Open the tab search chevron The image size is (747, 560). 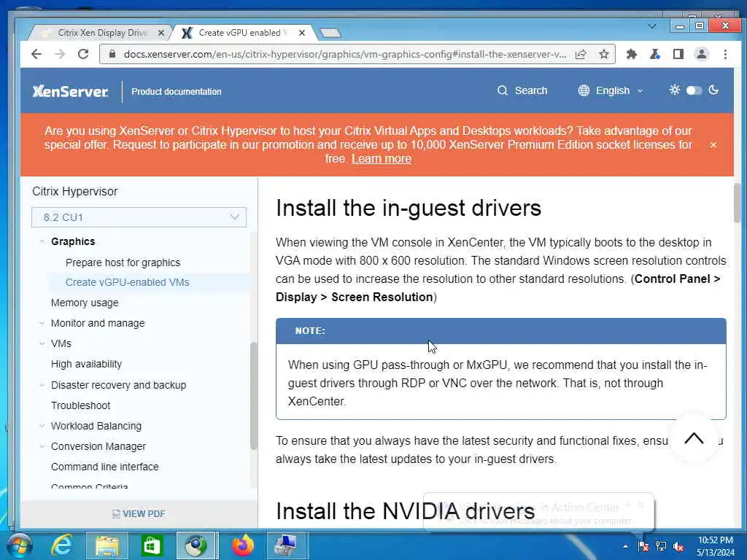tap(652, 26)
